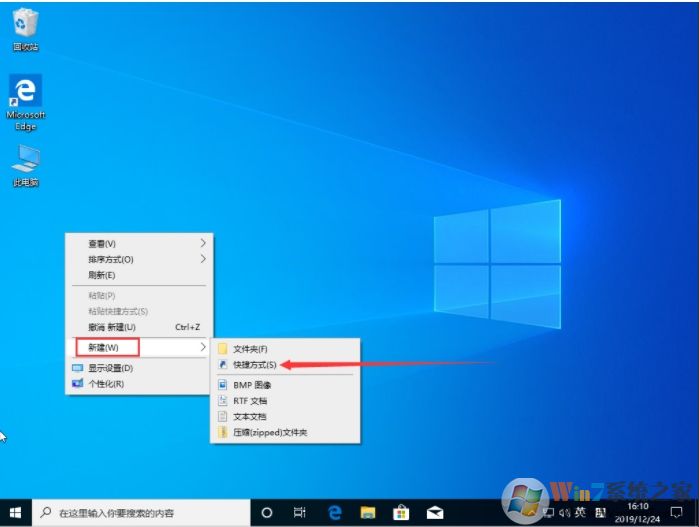
Task: Click the IME mode tray icon
Action: pyautogui.click(x=600, y=513)
